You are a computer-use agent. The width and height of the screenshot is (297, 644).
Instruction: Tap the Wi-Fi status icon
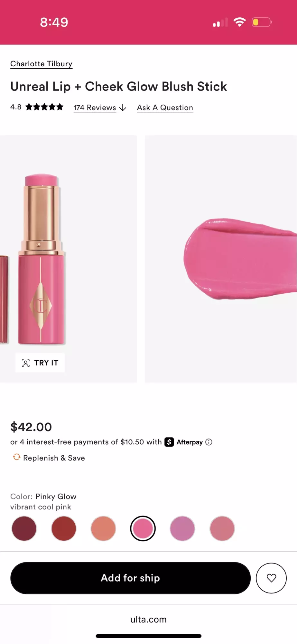pos(239,22)
